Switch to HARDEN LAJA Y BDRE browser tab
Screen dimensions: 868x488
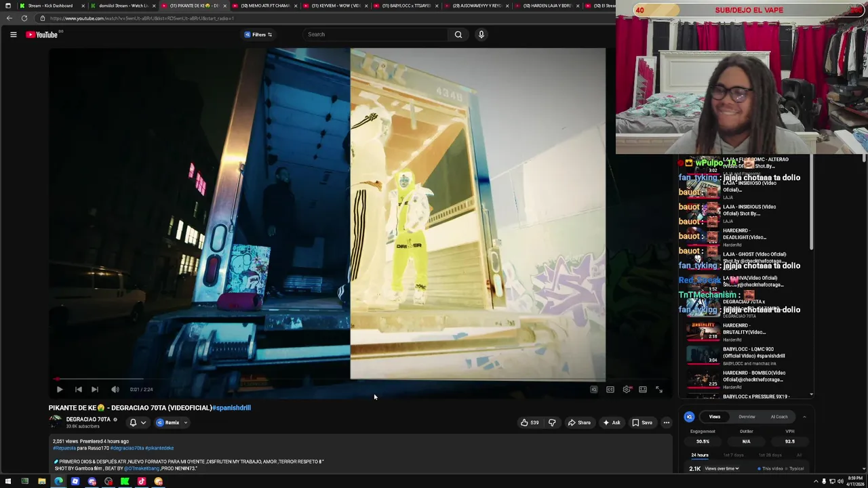click(x=547, y=5)
